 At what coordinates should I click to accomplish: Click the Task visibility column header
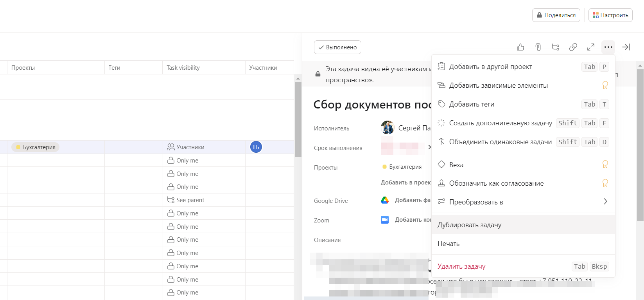(204, 68)
